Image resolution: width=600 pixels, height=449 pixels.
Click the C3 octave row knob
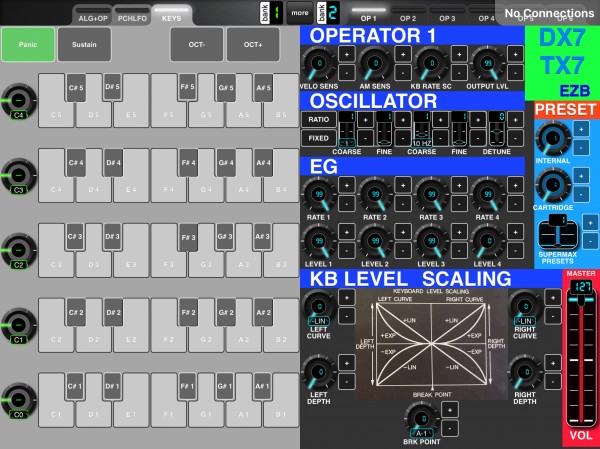point(19,176)
